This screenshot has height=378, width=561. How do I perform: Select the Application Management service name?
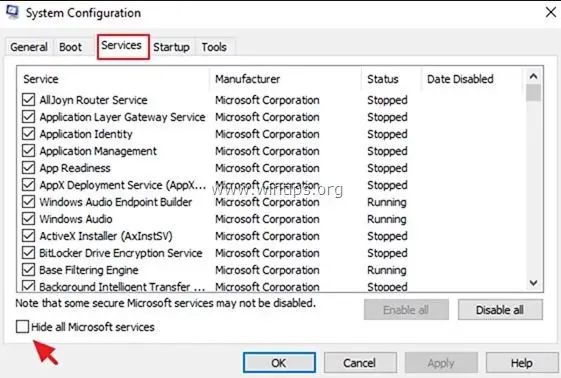(x=98, y=151)
